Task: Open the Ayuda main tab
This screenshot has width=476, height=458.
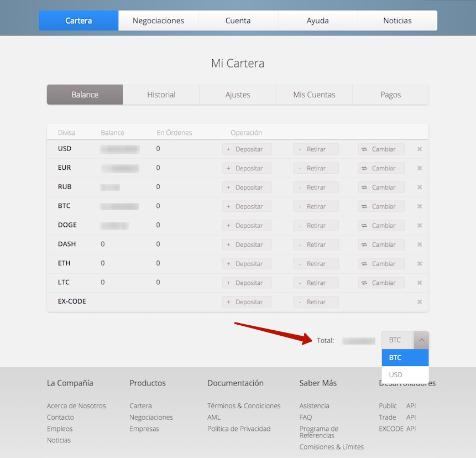Action: tap(317, 20)
